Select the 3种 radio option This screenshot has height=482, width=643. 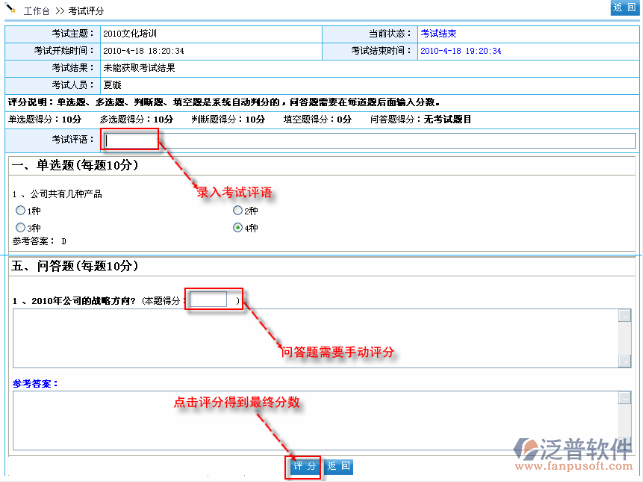tap(20, 227)
